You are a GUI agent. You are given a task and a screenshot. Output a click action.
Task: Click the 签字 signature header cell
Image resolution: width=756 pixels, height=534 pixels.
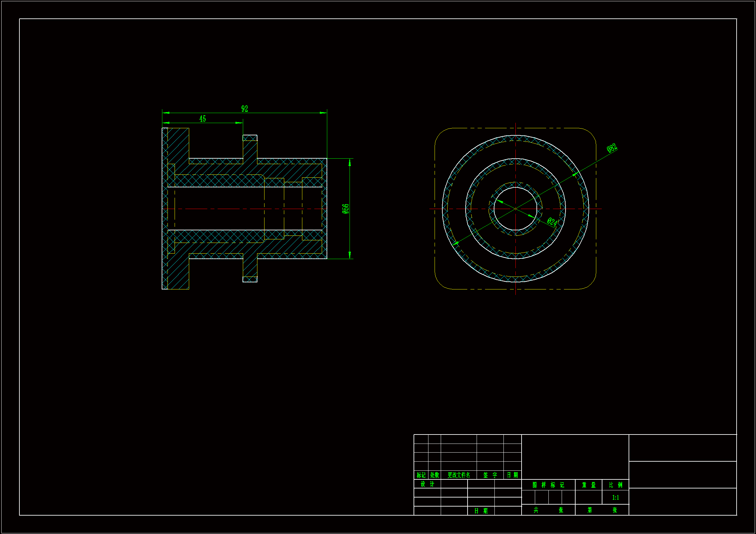(x=490, y=475)
